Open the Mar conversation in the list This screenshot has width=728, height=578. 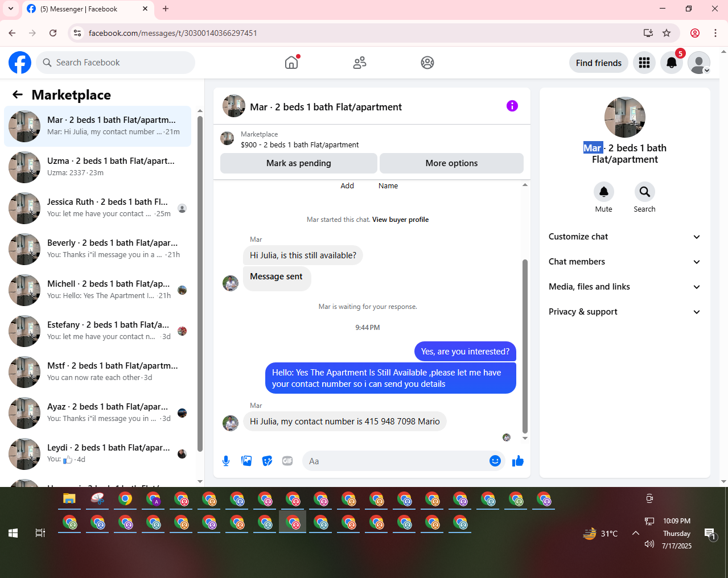click(x=98, y=126)
